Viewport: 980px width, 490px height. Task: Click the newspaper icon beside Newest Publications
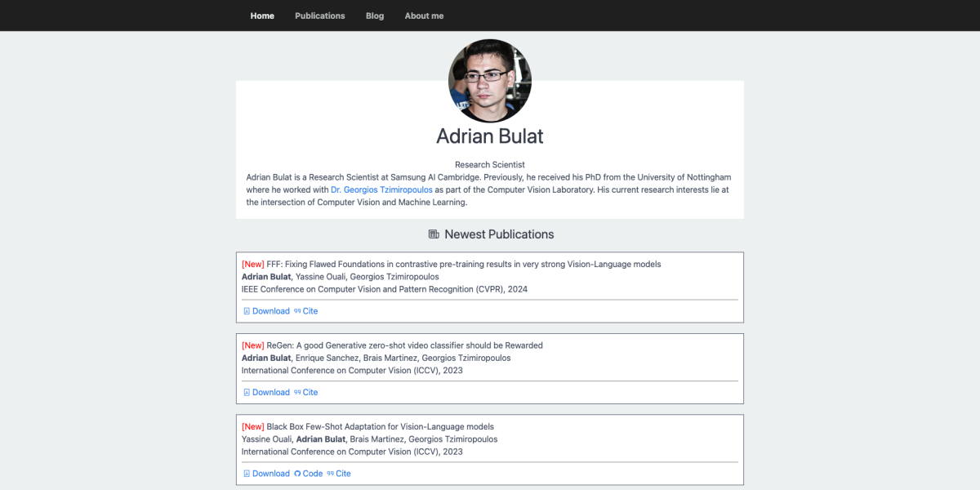click(x=434, y=234)
